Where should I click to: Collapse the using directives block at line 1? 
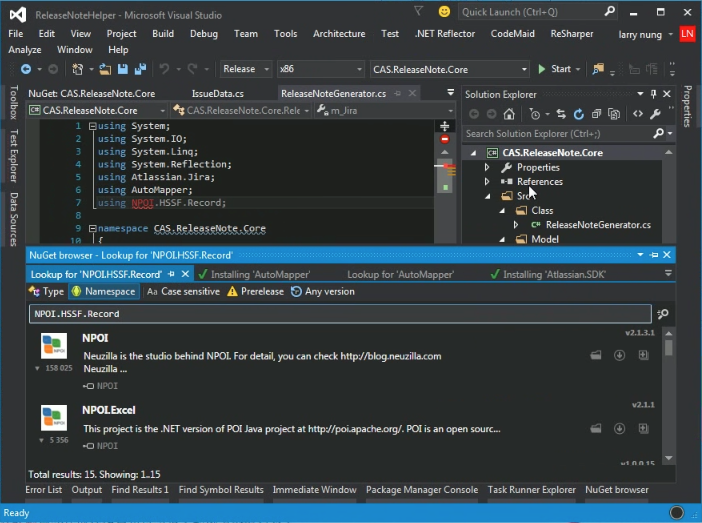(93, 126)
